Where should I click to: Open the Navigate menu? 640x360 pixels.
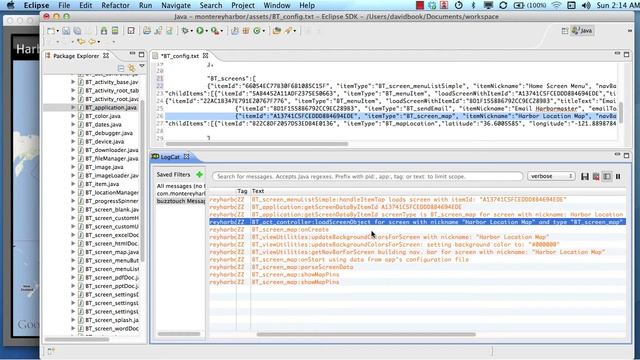(176, 5)
